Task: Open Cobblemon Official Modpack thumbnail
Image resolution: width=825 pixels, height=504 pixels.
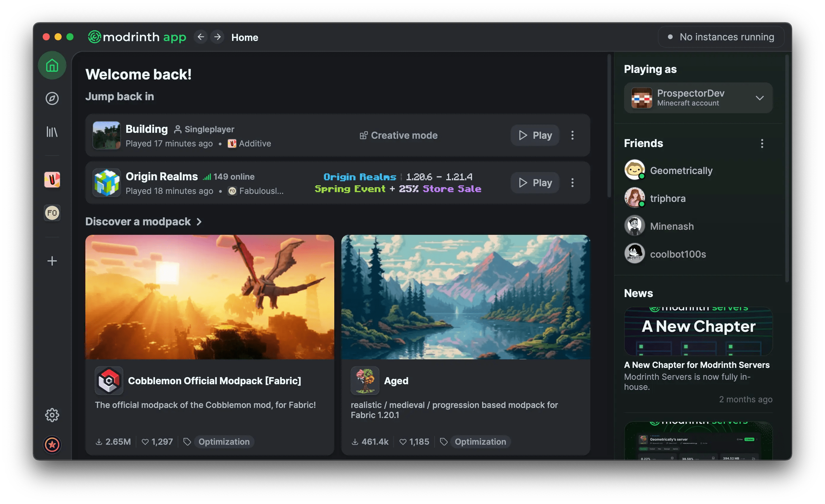Action: pyautogui.click(x=210, y=297)
